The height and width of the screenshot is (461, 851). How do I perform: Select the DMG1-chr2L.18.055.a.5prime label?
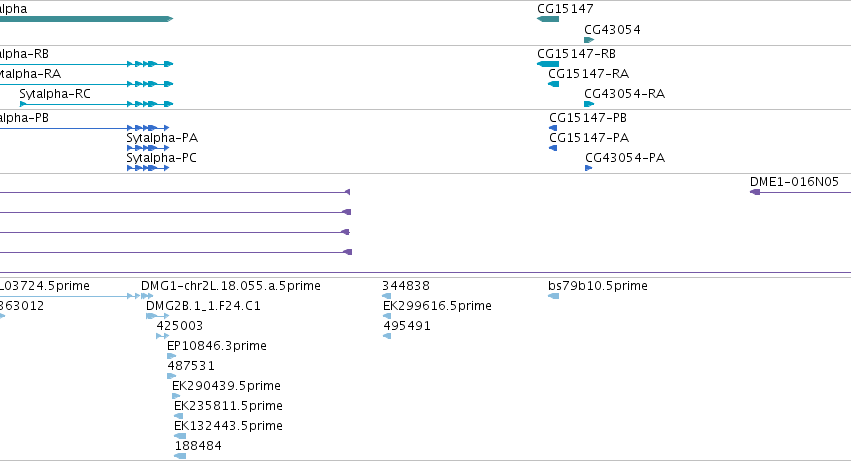231,286
